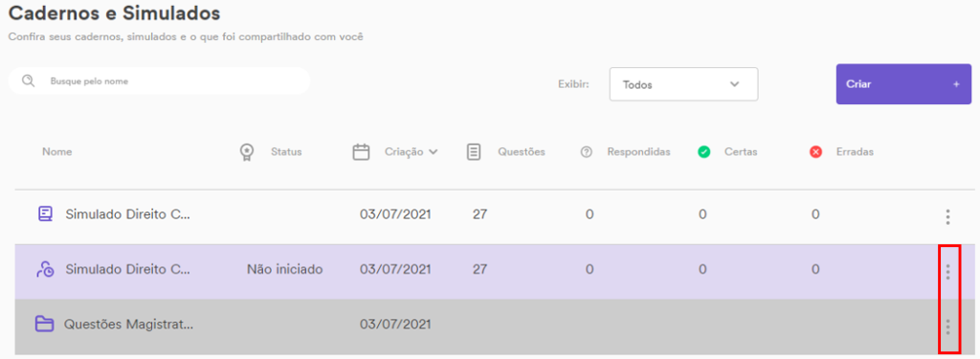Open three-dot menu for Não iniciado row
980x359 pixels.
(947, 272)
